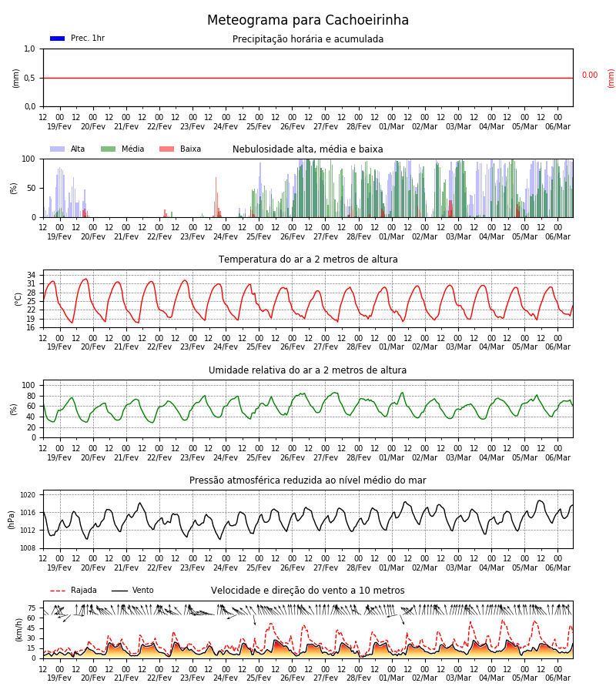The image size is (616, 693).
Task: Click the red 0.00 accumulated precipitation value
Action: 590,75
